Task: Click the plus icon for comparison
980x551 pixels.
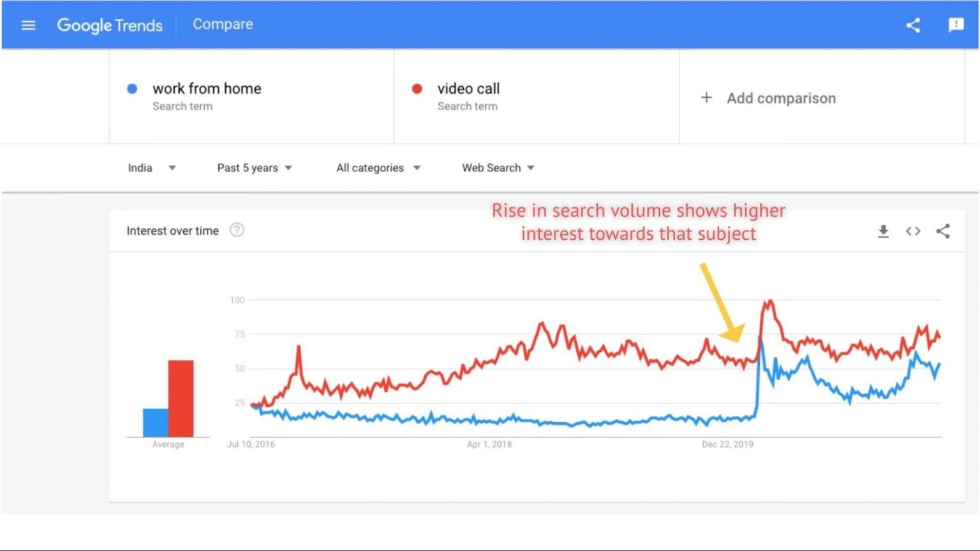Action: click(706, 98)
